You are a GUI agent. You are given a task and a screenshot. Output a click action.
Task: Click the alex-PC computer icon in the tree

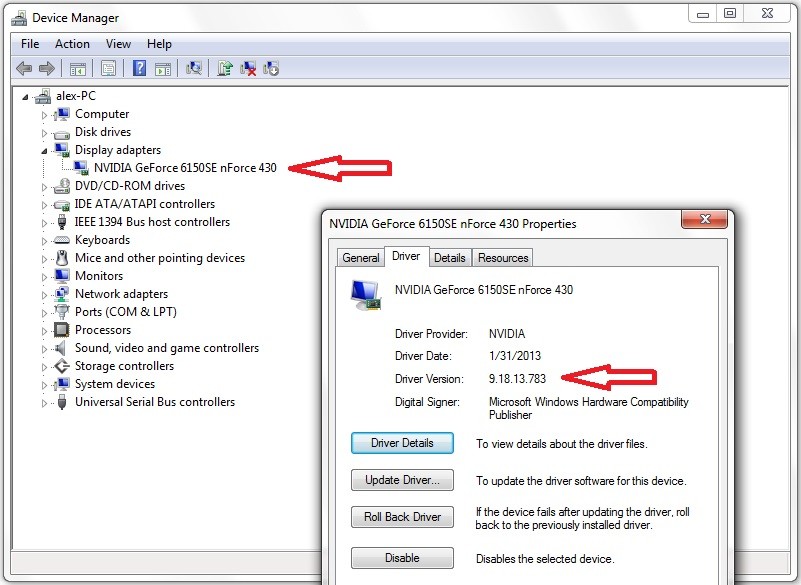[x=43, y=96]
